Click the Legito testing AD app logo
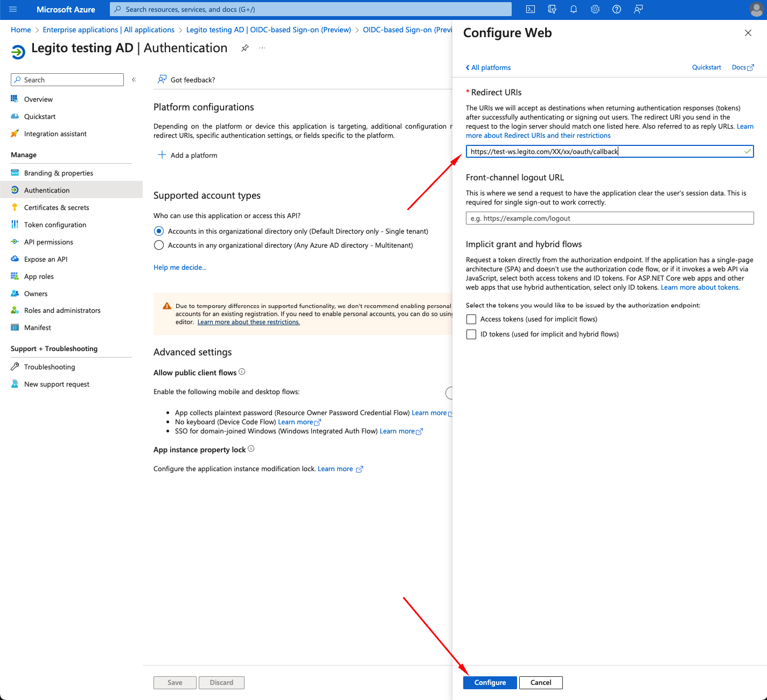This screenshot has height=700, width=767. pos(18,52)
